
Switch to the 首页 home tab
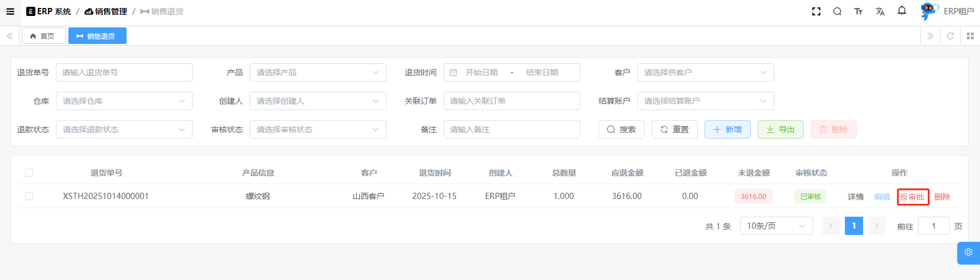pos(43,36)
